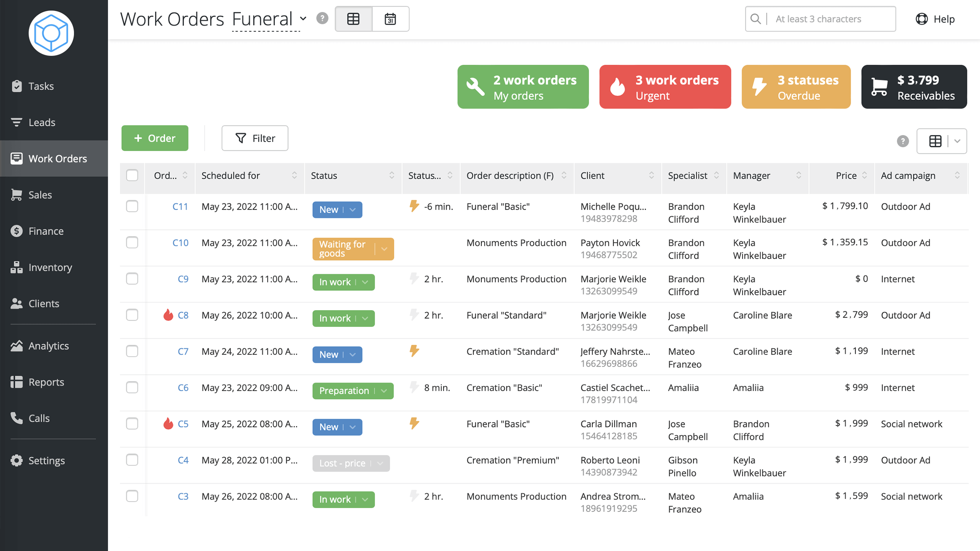Open Leads in the sidebar
Screen dimensions: 980x551
[x=54, y=122]
